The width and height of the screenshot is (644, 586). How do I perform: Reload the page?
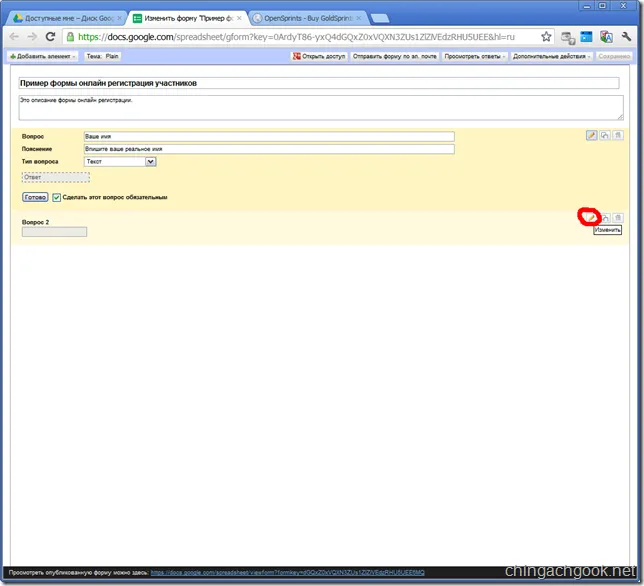(50, 37)
